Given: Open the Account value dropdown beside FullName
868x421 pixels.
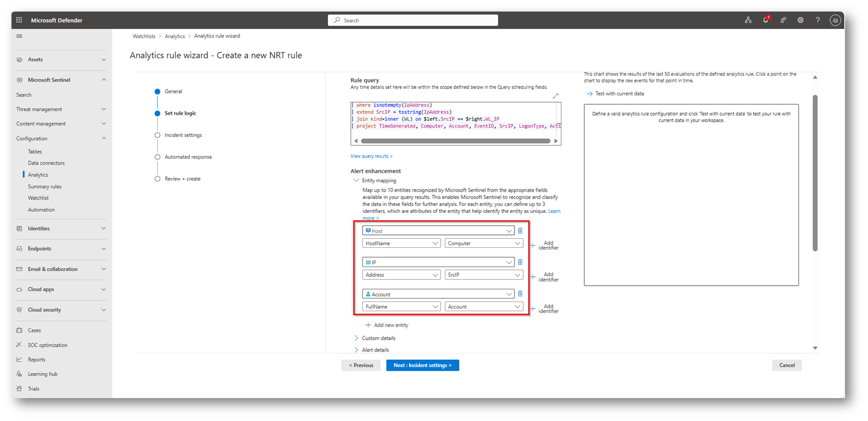Looking at the screenshot, I should tap(484, 307).
